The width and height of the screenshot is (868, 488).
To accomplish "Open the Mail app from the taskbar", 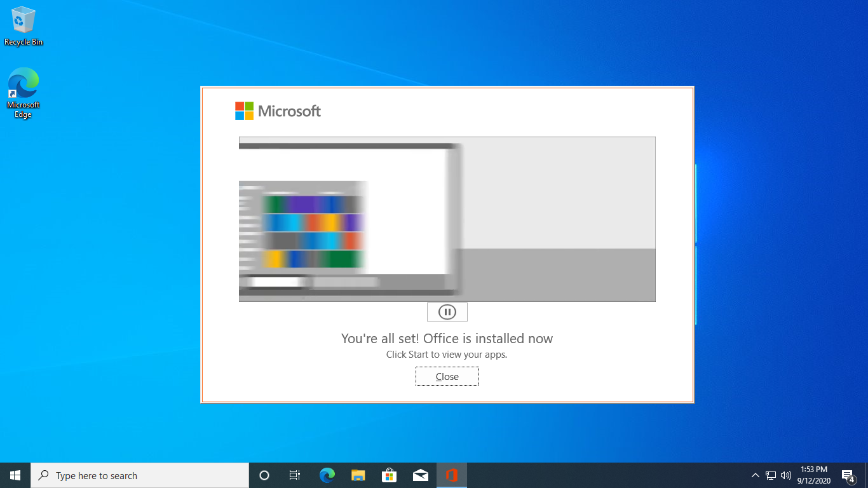I will click(x=420, y=475).
